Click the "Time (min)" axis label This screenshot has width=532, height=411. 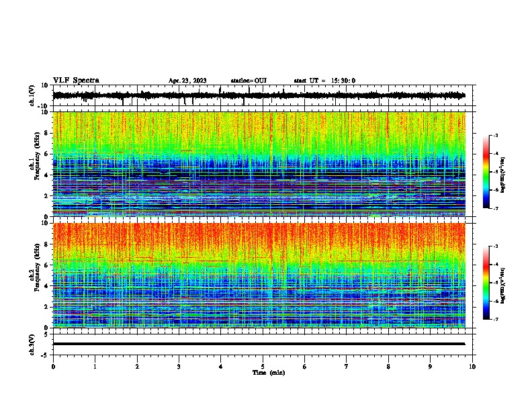[x=269, y=373]
